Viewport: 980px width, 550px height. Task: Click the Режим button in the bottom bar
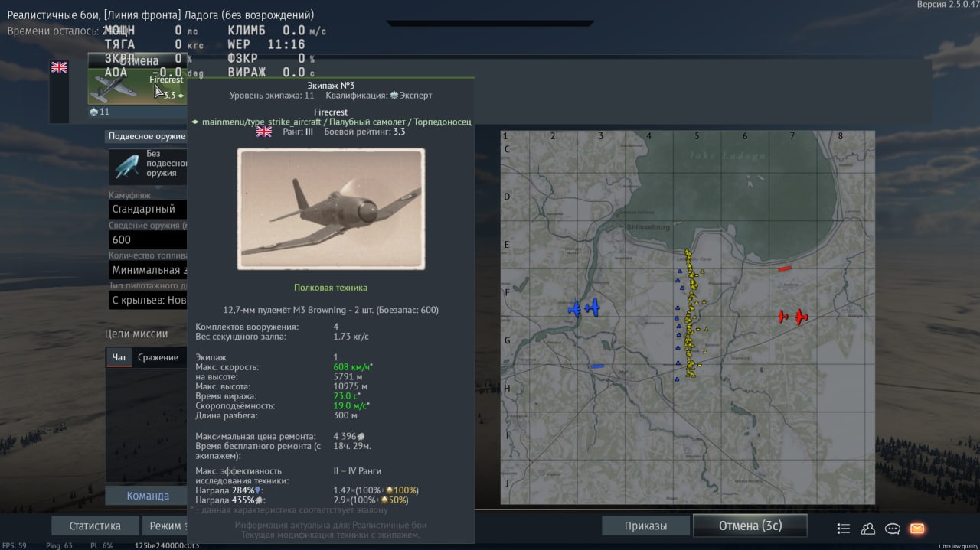pos(165,526)
